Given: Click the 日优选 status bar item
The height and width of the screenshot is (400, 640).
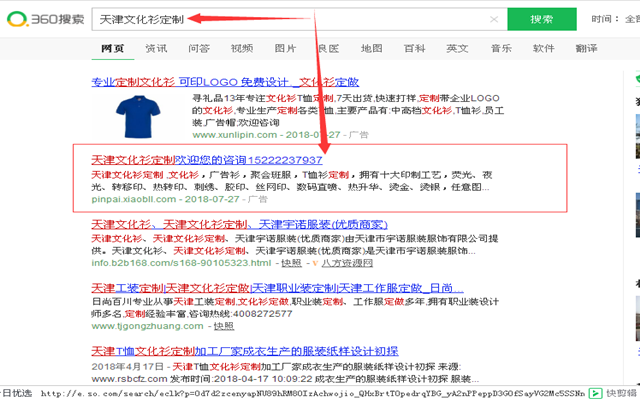Looking at the screenshot, I should point(16,393).
